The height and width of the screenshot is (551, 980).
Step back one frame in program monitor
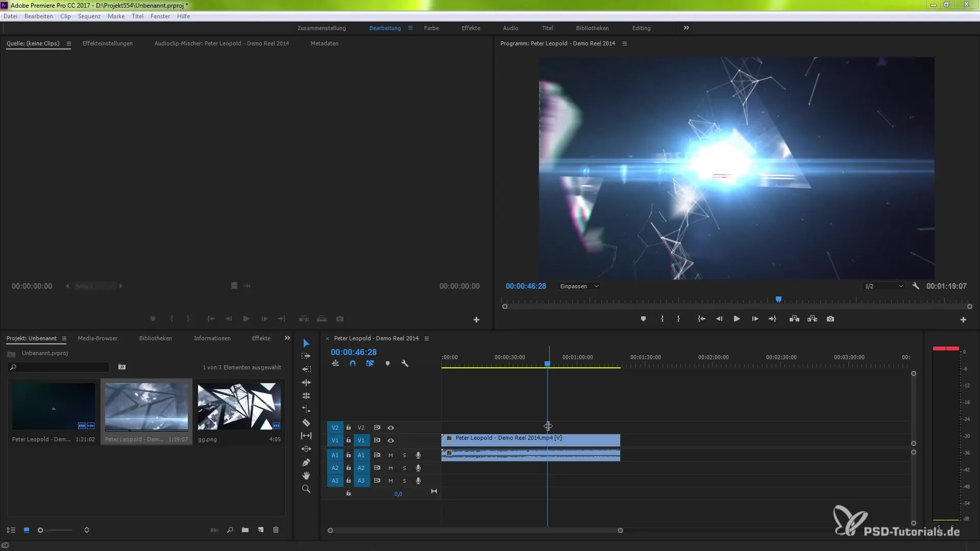pos(719,319)
